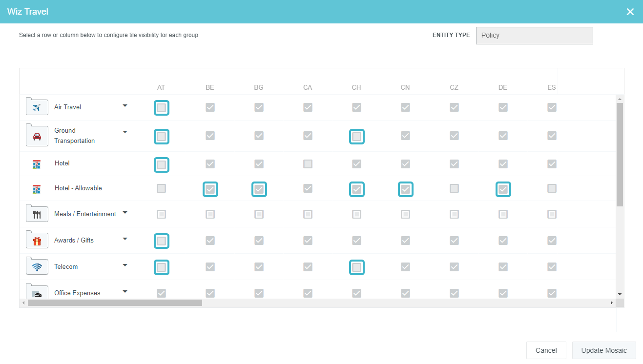Click the Update Mosaic button

(604, 350)
